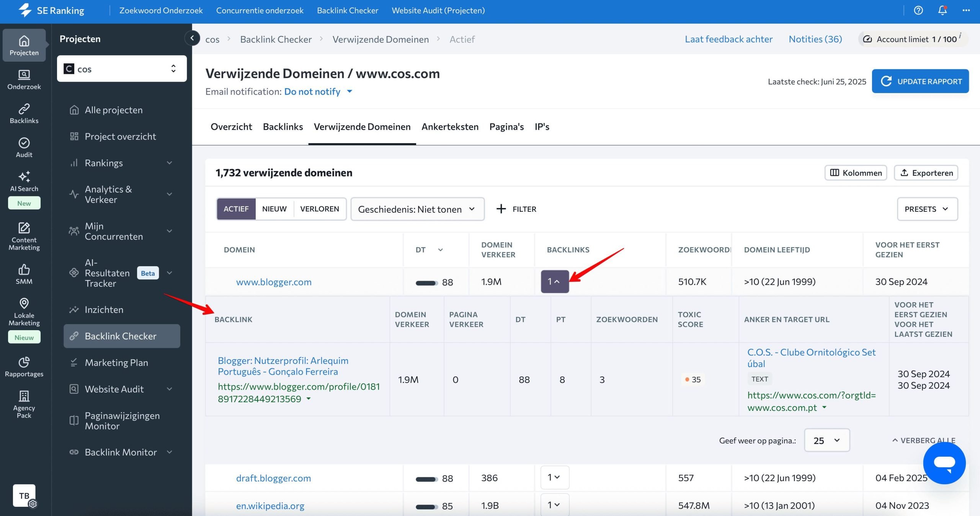
Task: Open the notifications bell icon
Action: pos(942,10)
